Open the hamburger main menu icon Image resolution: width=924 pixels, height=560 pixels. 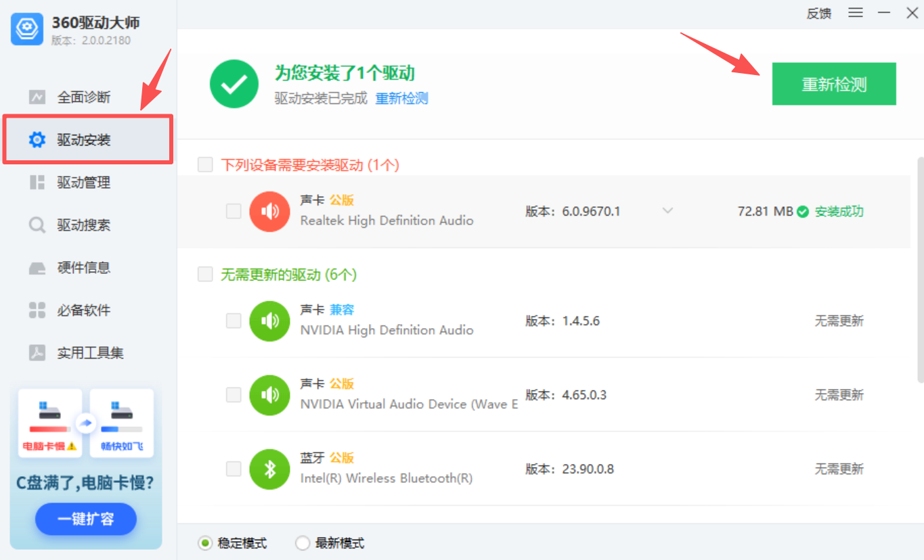(x=856, y=13)
